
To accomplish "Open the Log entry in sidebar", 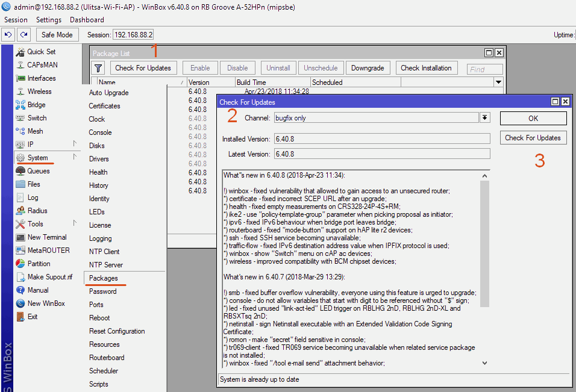I will [33, 198].
